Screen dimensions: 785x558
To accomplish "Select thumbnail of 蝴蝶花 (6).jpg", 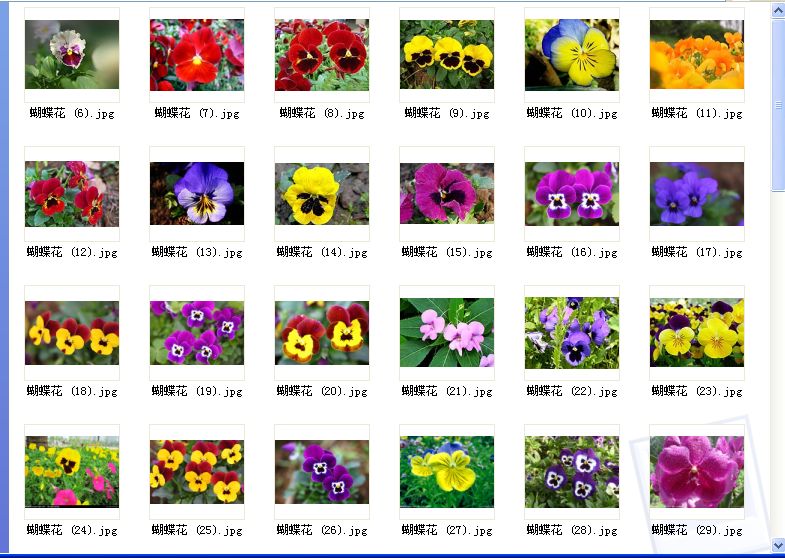I will [x=72, y=55].
